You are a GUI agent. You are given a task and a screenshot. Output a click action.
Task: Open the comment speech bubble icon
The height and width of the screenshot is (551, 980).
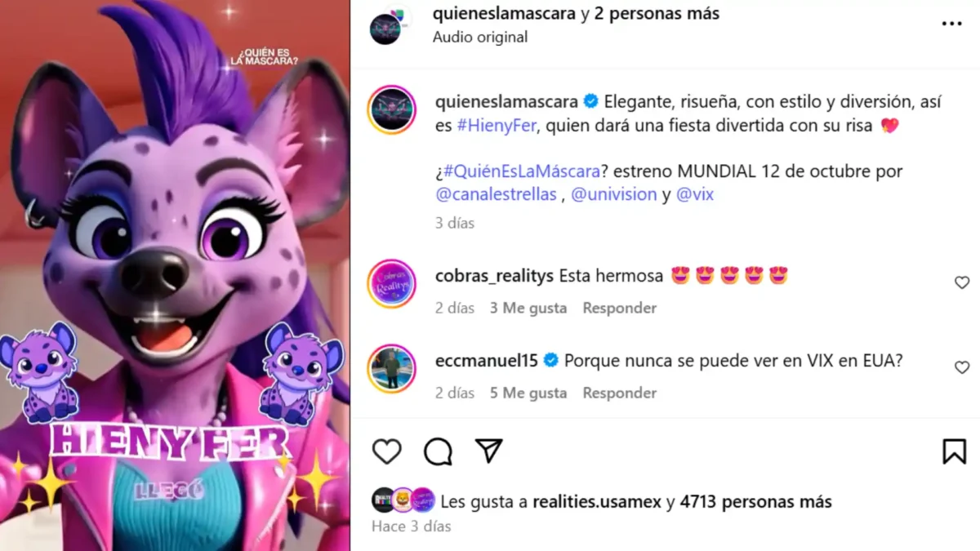coord(438,451)
